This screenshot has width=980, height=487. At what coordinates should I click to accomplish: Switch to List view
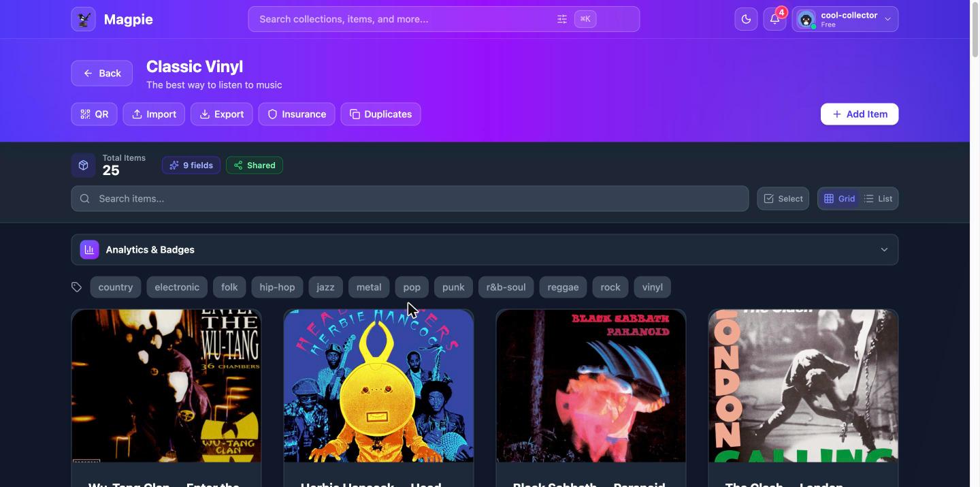879,199
